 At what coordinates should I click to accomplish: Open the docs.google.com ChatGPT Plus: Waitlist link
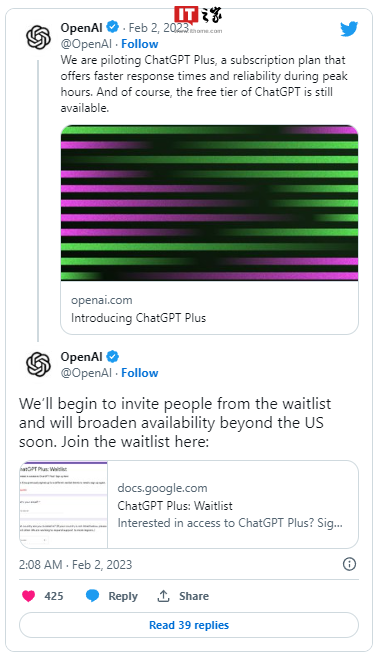click(233, 504)
